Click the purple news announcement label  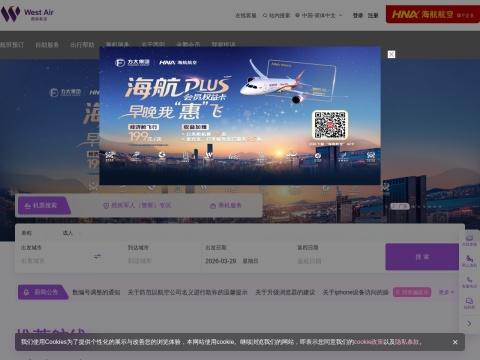pos(43,292)
